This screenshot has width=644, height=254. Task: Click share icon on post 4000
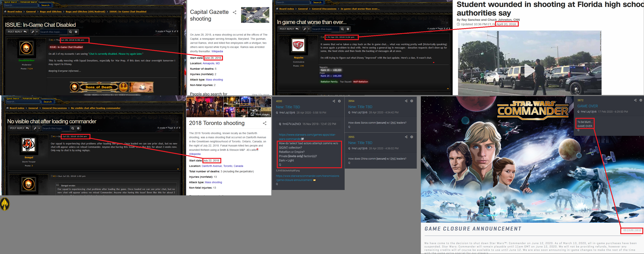(x=334, y=101)
